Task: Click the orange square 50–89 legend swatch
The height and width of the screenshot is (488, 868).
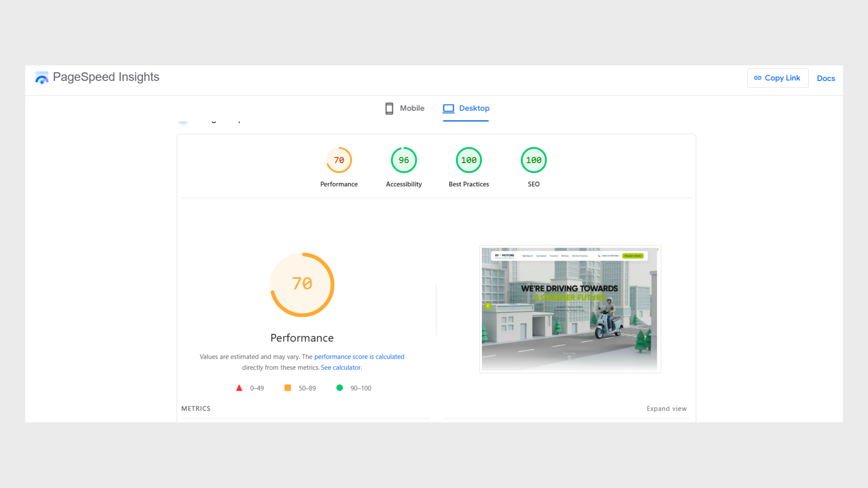Action: 288,388
